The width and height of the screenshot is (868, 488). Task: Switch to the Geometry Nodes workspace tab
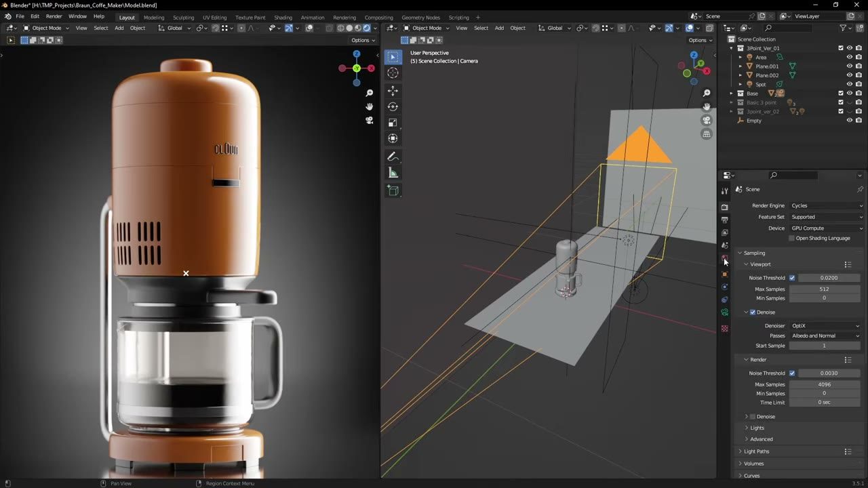(420, 17)
